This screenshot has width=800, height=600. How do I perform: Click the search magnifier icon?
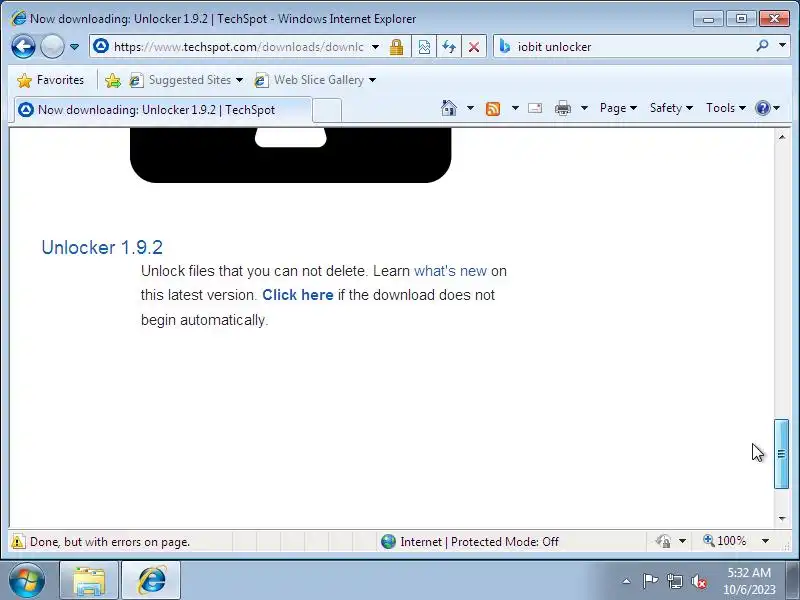(762, 46)
